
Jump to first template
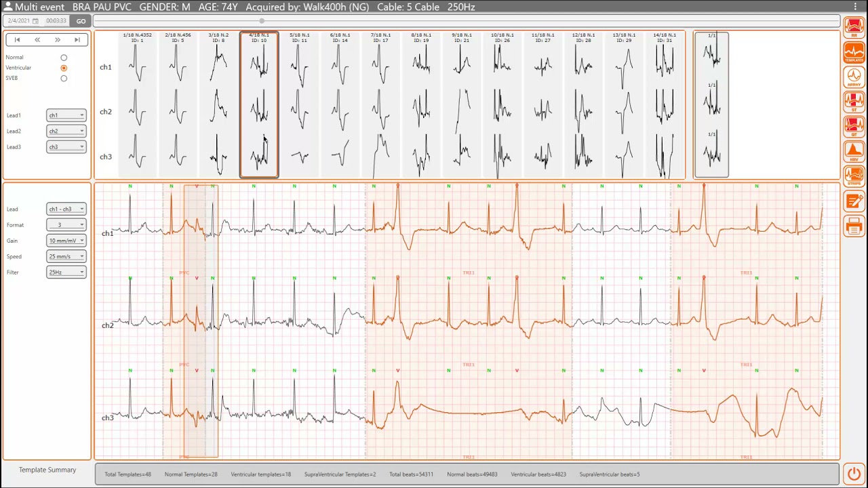pyautogui.click(x=17, y=40)
